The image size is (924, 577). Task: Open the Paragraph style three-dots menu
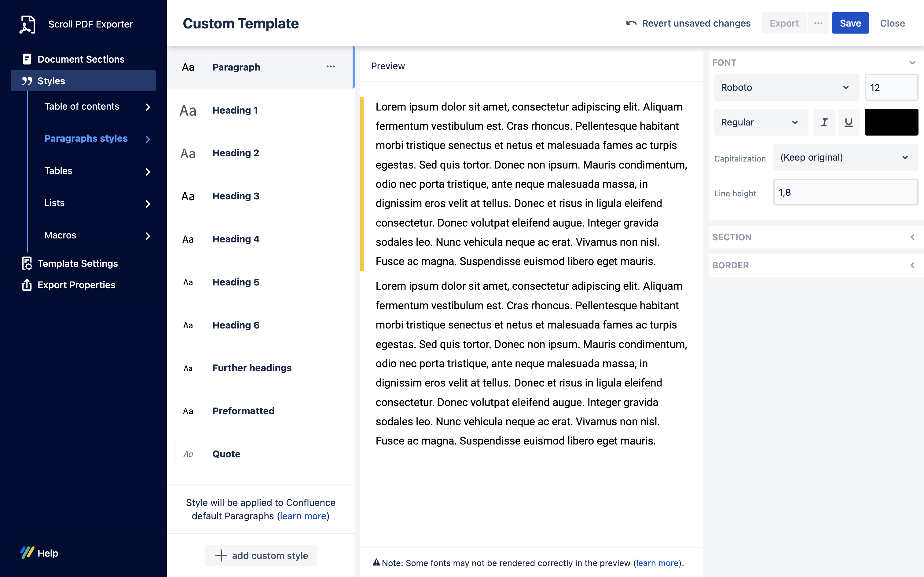coord(331,67)
